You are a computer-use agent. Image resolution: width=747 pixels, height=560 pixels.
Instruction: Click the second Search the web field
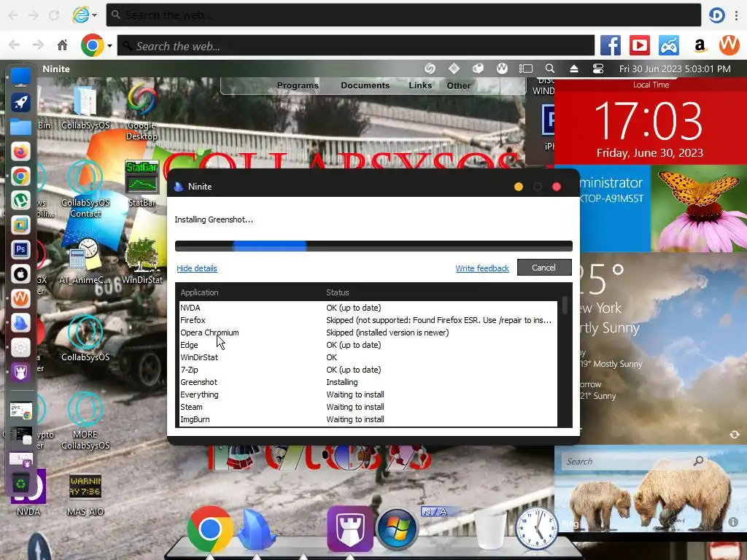coord(356,46)
